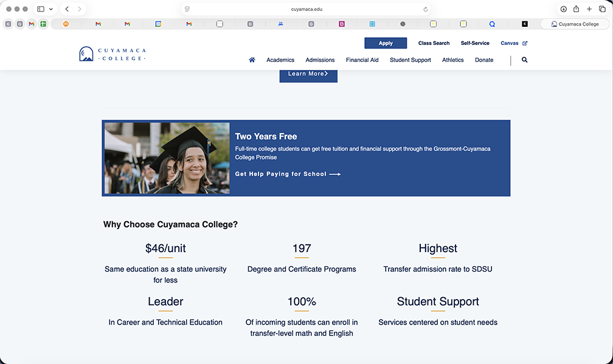Reload the page with refresh icon
The image size is (613, 364).
(425, 9)
